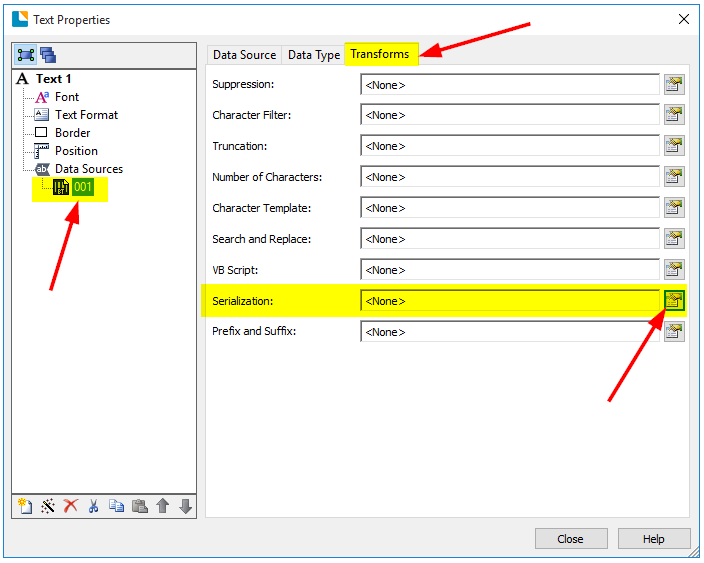This screenshot has width=704, height=563.
Task: Move data source up with arrow icon
Action: (162, 506)
